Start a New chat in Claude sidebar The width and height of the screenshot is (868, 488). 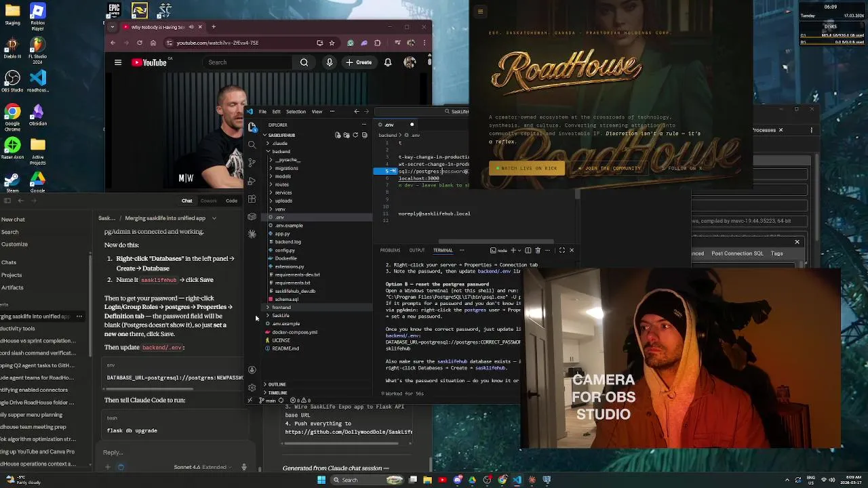(13, 219)
